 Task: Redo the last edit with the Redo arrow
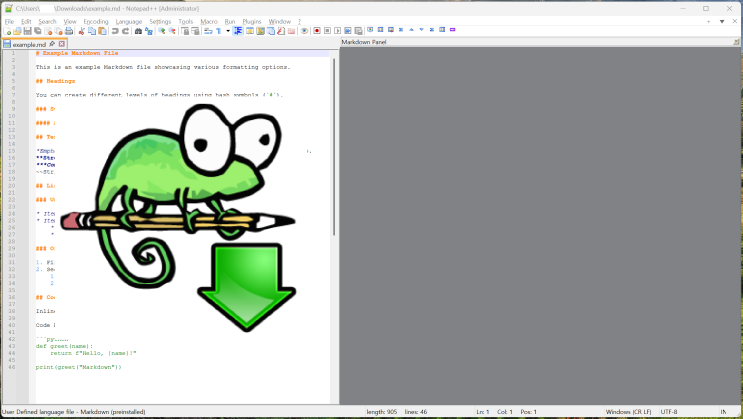click(126, 31)
